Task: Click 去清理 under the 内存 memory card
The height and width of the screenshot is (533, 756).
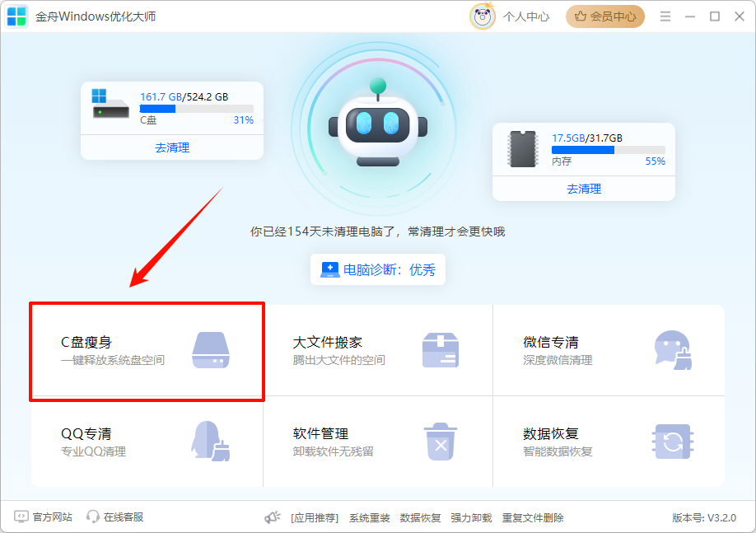Action: tap(583, 189)
